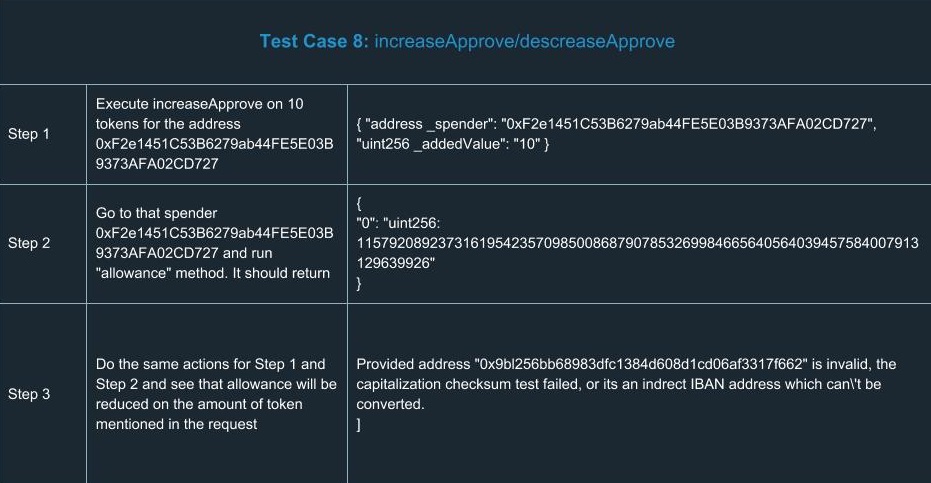
Task: Click the closing square bracket in Step 3
Action: (359, 425)
